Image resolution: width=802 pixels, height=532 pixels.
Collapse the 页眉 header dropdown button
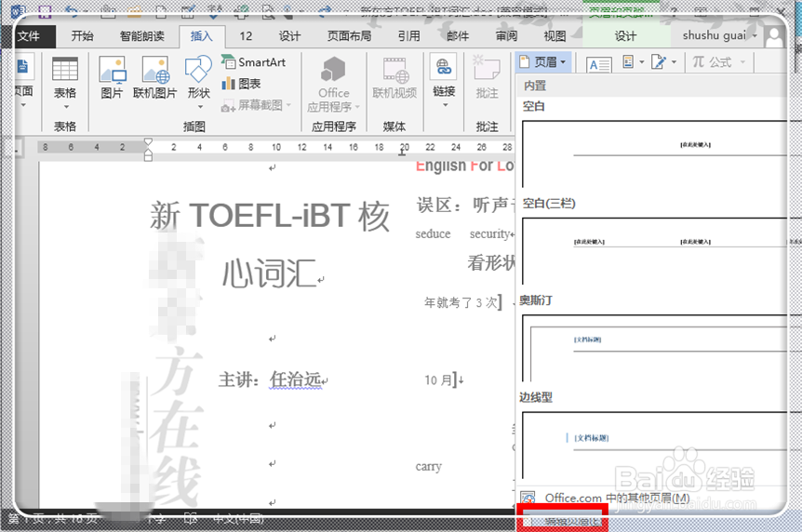point(543,62)
